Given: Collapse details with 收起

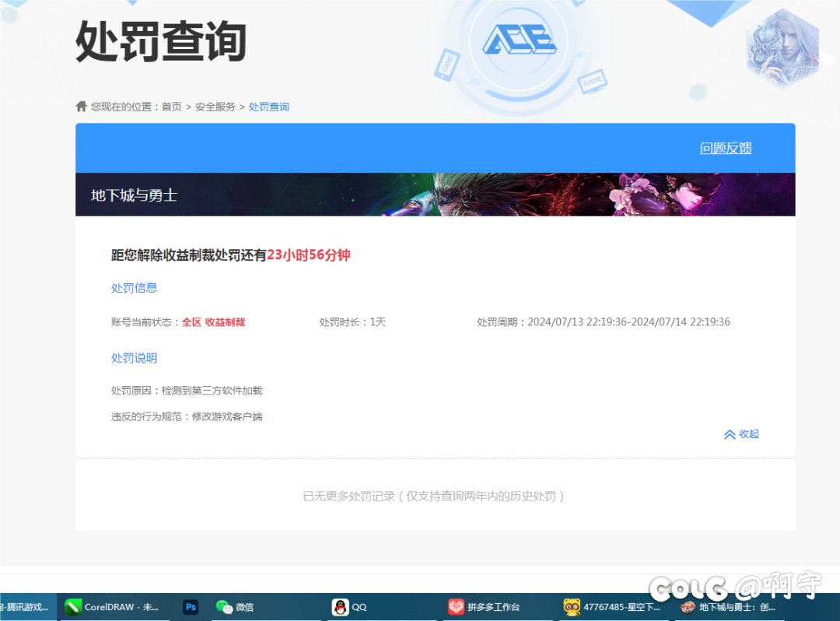Looking at the screenshot, I should click(741, 434).
